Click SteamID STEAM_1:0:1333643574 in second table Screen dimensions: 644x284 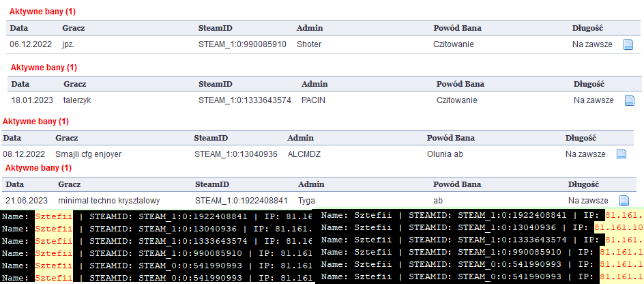tap(245, 100)
